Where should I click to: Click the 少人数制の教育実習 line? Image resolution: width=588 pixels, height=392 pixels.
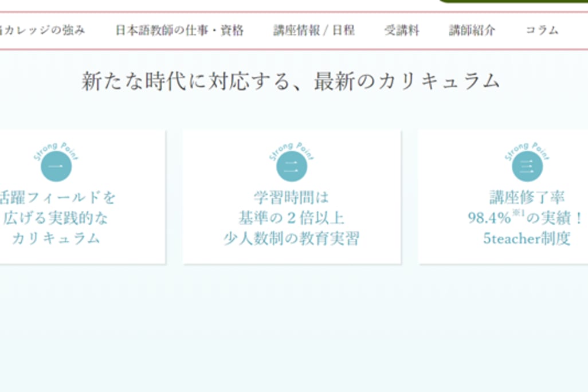[291, 239]
